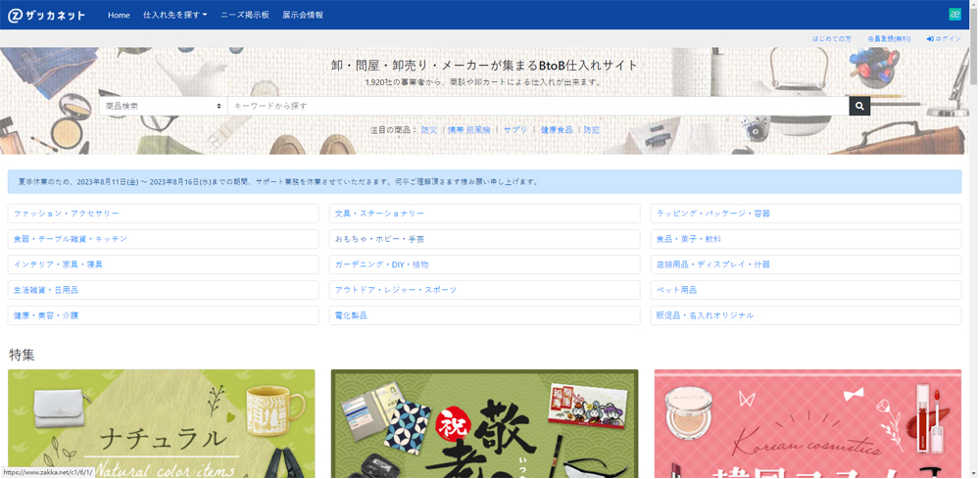Viewport: 980px width, 479px height.
Task: Open the ファッション・アクセサリー category
Action: tap(67, 214)
